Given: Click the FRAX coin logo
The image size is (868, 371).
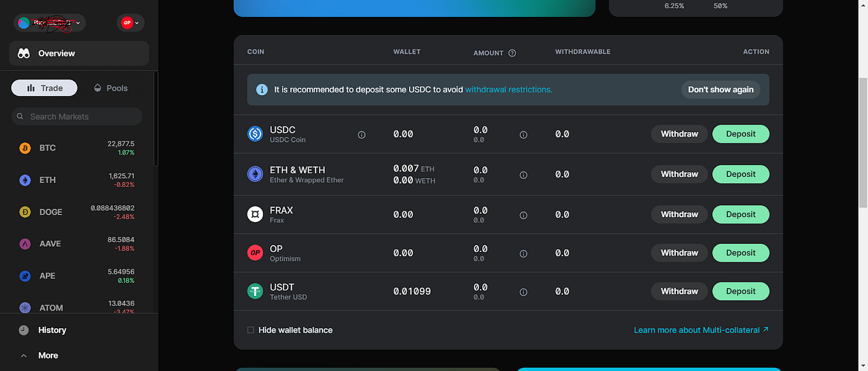Looking at the screenshot, I should (255, 215).
